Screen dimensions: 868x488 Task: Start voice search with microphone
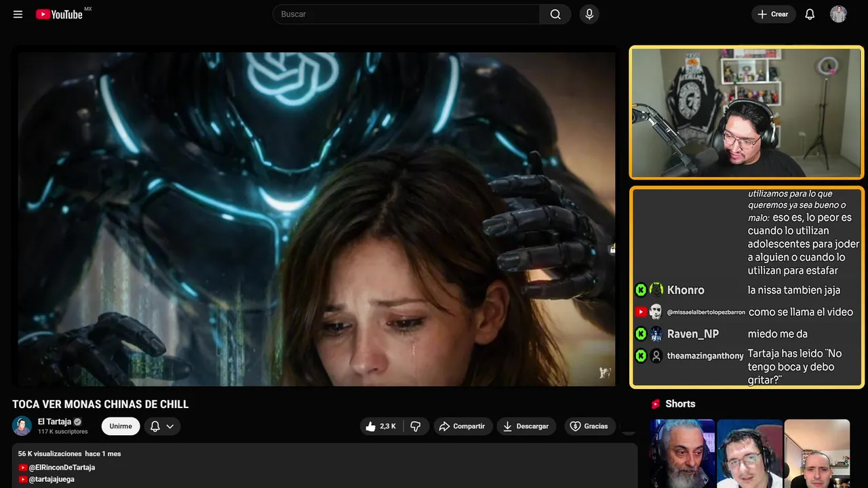point(589,14)
